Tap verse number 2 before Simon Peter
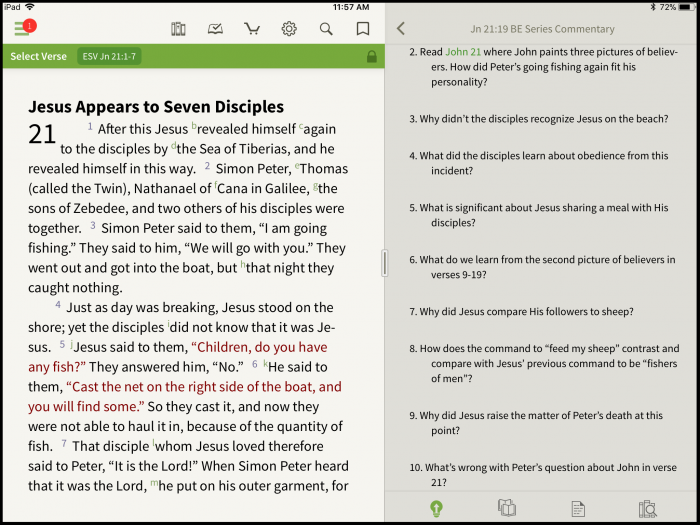This screenshot has height=525, width=700. point(207,166)
